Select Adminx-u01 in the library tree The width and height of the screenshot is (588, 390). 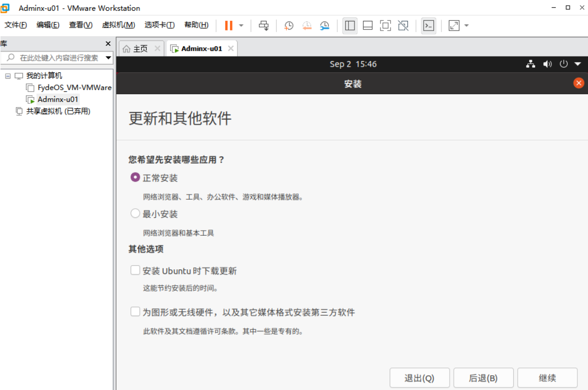pos(58,99)
